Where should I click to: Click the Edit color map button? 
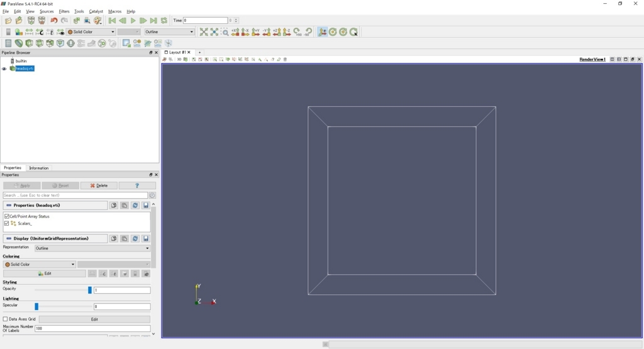click(45, 274)
